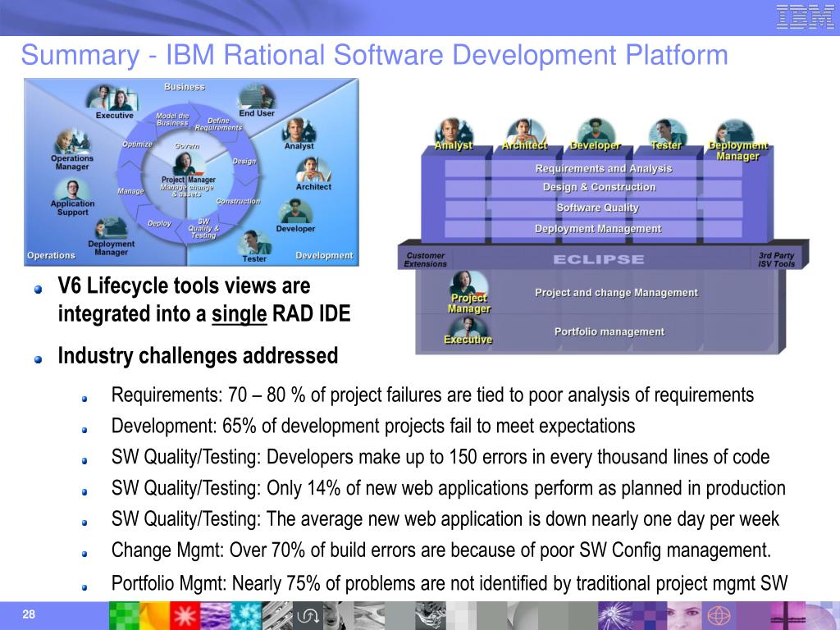
Task: Select the Operations Manager portrait icon
Action: [x=72, y=141]
